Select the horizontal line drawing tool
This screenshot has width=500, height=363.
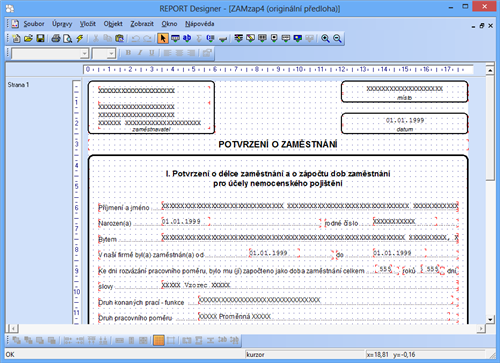[223, 38]
